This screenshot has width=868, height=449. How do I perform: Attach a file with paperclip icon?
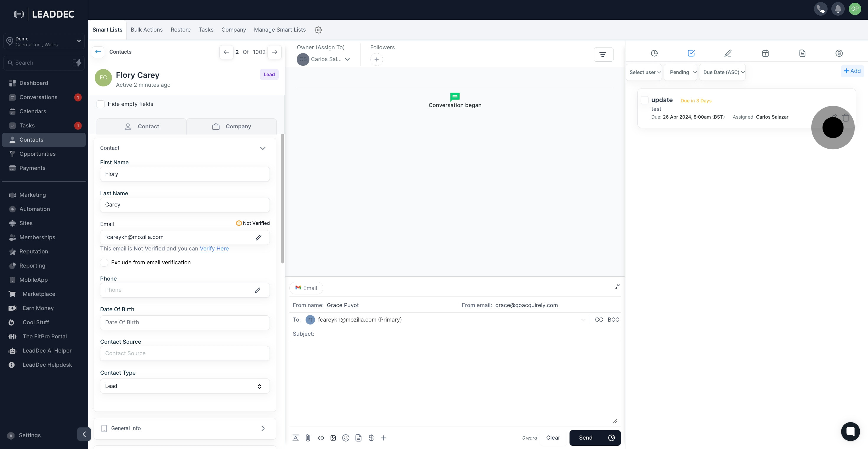click(x=308, y=437)
